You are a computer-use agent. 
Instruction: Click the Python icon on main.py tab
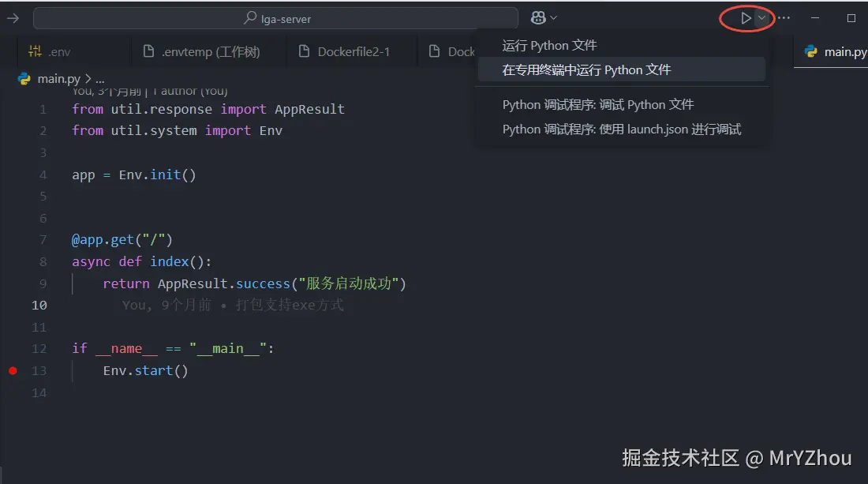810,51
